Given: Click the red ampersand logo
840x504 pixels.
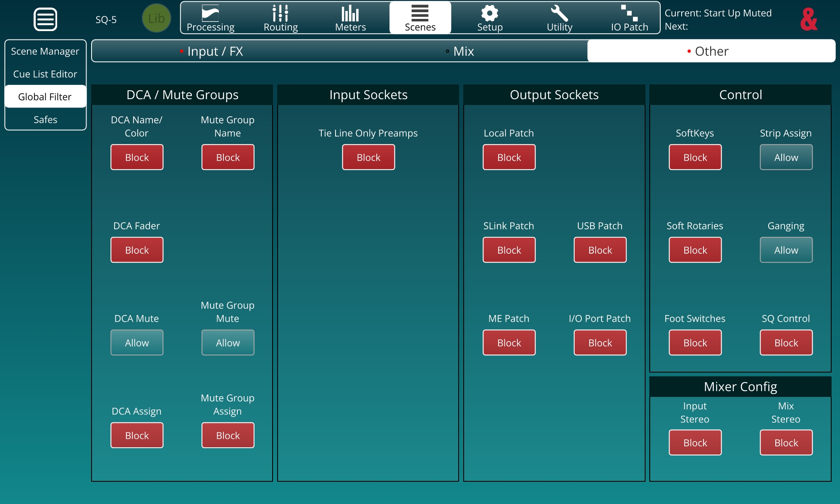Looking at the screenshot, I should point(808,19).
